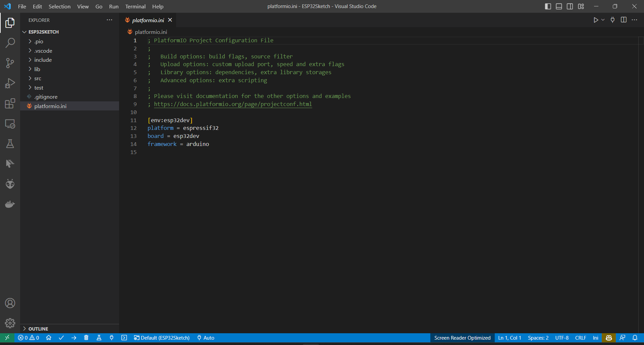
Task: Upload firmware with the arrow icon
Action: click(x=74, y=338)
